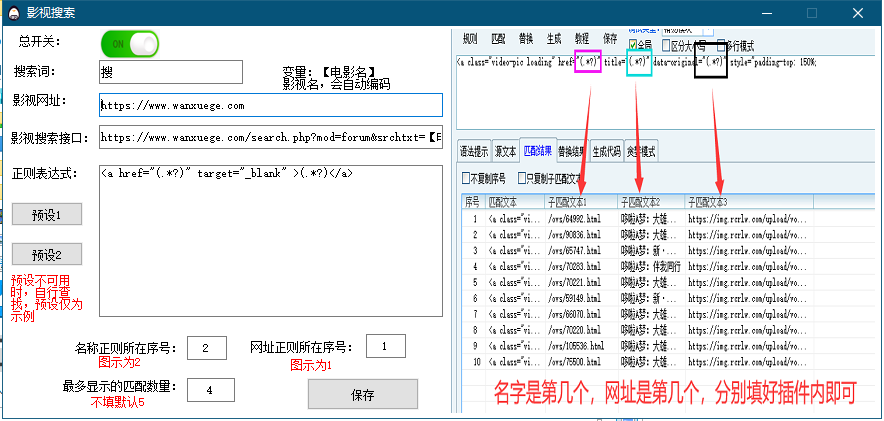This screenshot has width=884, height=421.
Task: Click inside the 正则表达式 text area
Action: [271, 241]
